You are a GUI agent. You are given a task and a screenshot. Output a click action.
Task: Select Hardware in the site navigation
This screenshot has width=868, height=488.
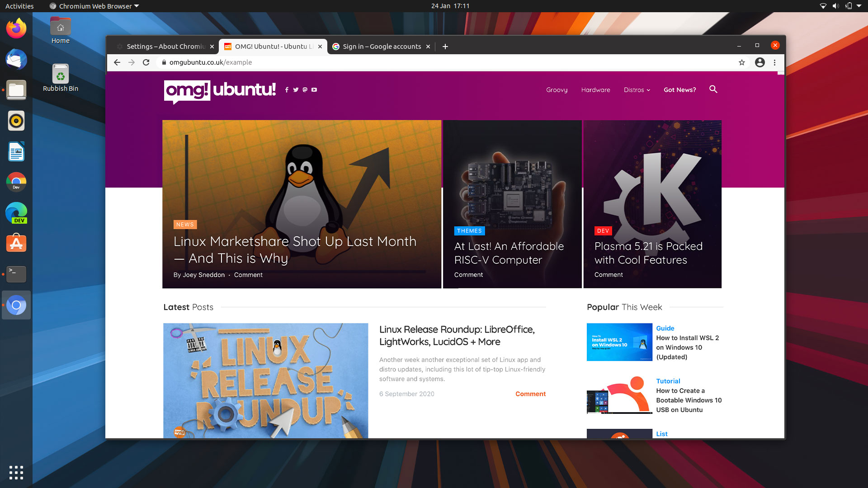coord(595,90)
